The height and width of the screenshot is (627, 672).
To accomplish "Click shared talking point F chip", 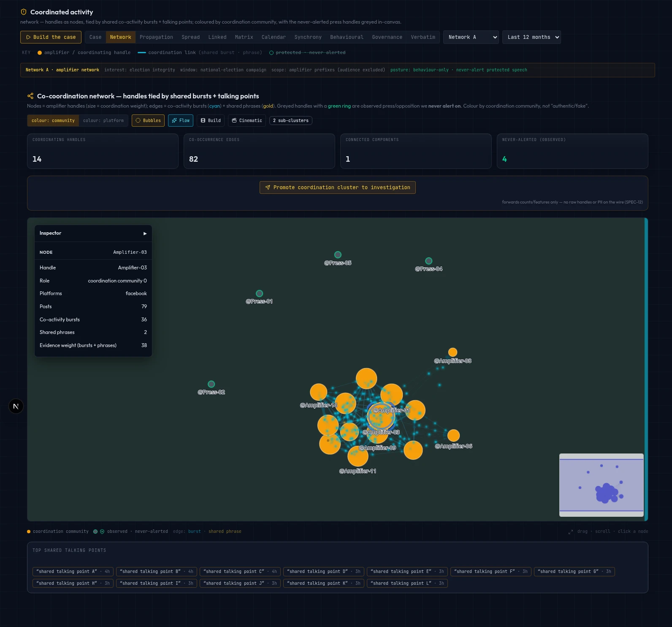I will pos(491,572).
